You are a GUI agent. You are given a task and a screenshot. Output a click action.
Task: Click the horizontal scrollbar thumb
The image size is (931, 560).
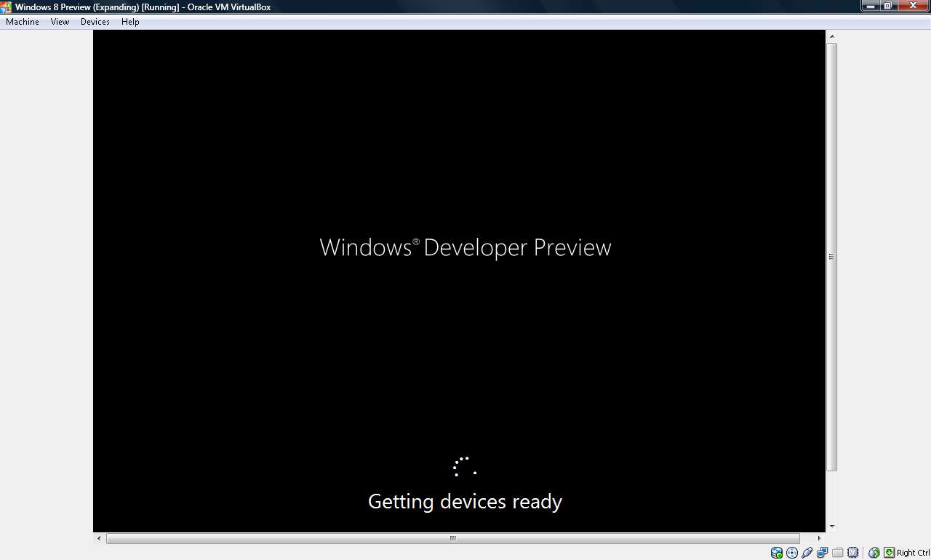[452, 538]
